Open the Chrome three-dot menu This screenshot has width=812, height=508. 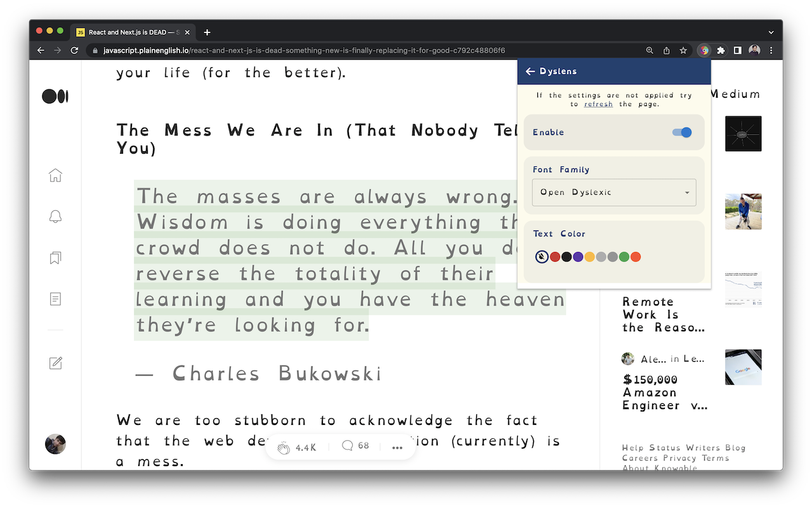(771, 50)
